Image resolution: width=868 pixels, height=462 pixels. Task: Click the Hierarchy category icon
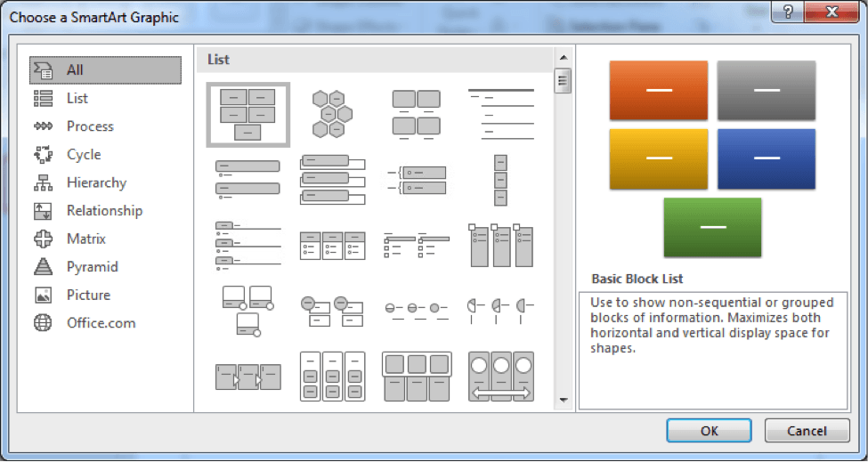(x=43, y=182)
